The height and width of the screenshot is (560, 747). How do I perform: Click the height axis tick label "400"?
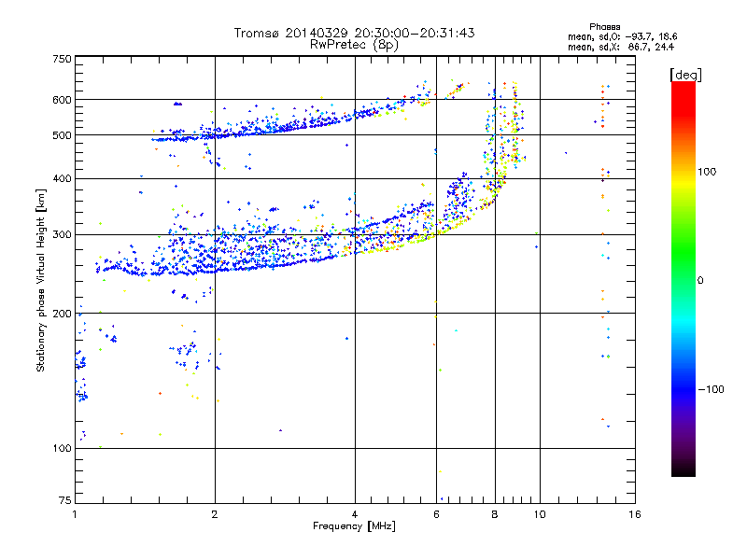pos(62,179)
